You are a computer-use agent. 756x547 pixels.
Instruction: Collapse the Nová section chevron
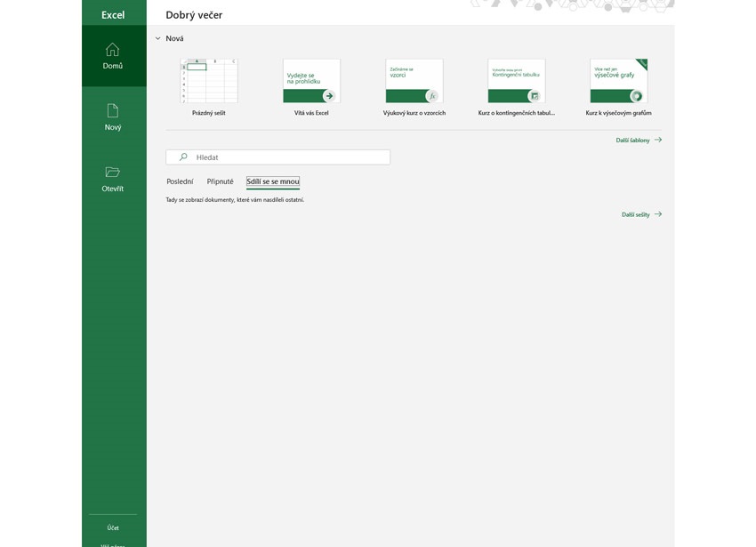click(157, 38)
